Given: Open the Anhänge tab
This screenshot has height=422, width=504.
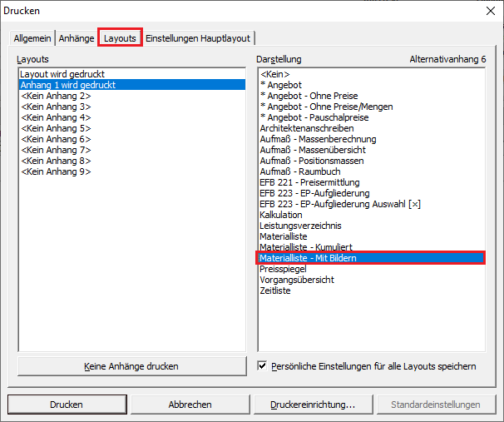Looking at the screenshot, I should pyautogui.click(x=77, y=38).
